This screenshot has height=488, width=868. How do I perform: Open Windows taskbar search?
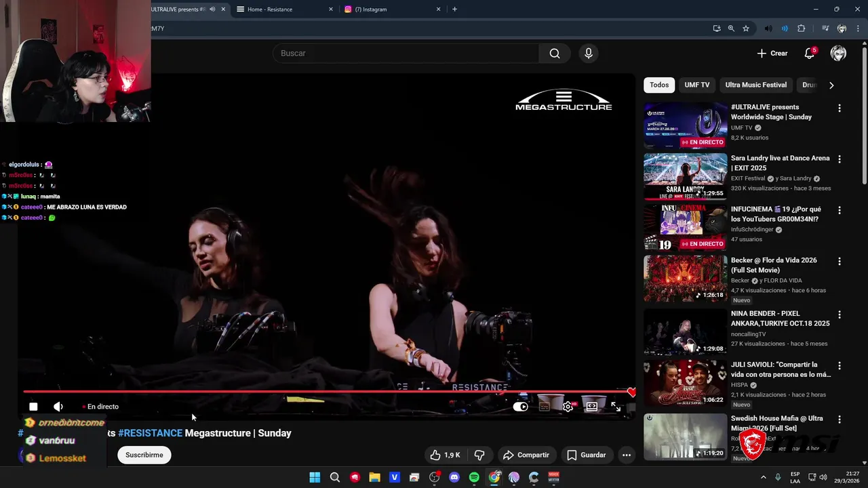point(335,477)
